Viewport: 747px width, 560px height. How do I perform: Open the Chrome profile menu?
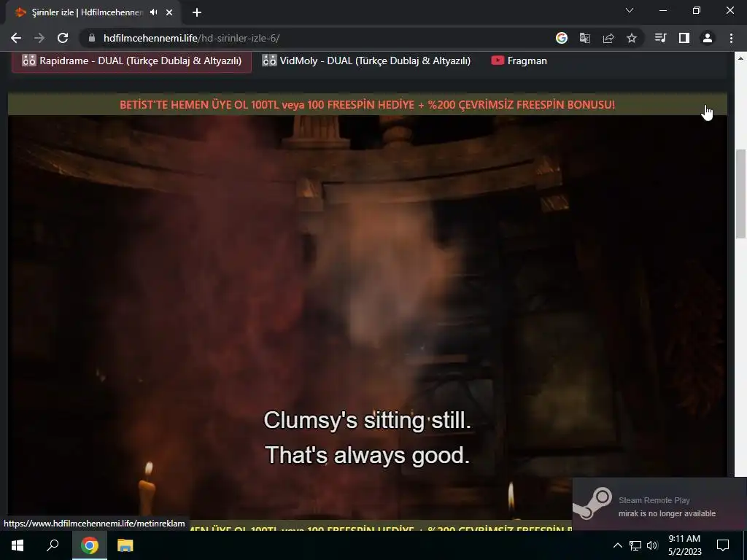coord(708,38)
